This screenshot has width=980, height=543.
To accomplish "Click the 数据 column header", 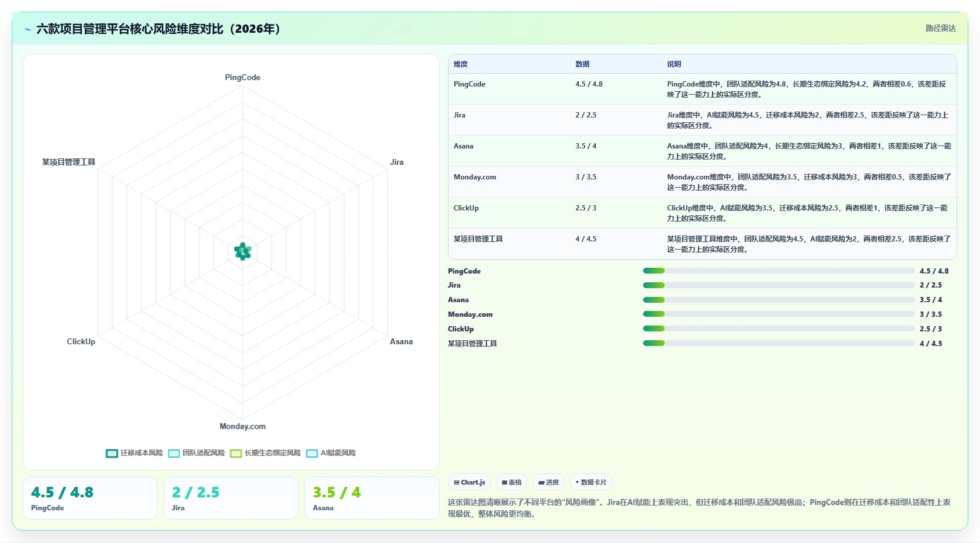I will (582, 64).
